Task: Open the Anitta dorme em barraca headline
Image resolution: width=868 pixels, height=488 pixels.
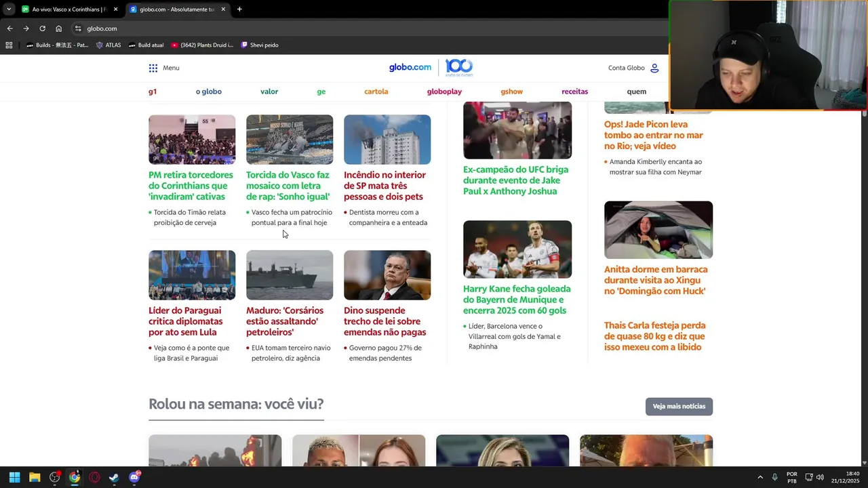Action: click(656, 280)
